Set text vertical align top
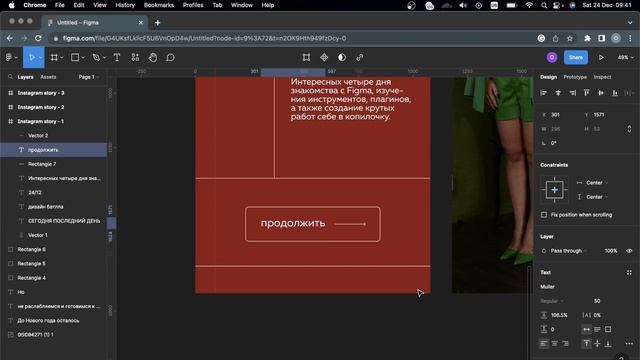640x360 pixels. pyautogui.click(x=587, y=344)
